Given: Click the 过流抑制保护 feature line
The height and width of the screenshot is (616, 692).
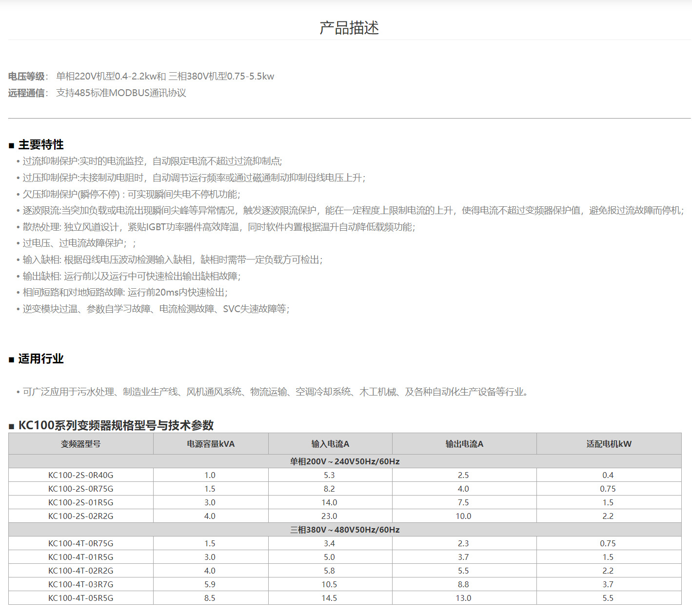Looking at the screenshot, I should click(x=152, y=161).
